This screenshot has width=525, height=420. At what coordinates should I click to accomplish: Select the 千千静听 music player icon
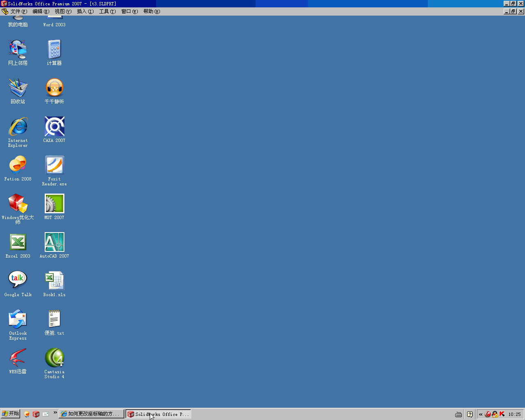tap(54, 91)
